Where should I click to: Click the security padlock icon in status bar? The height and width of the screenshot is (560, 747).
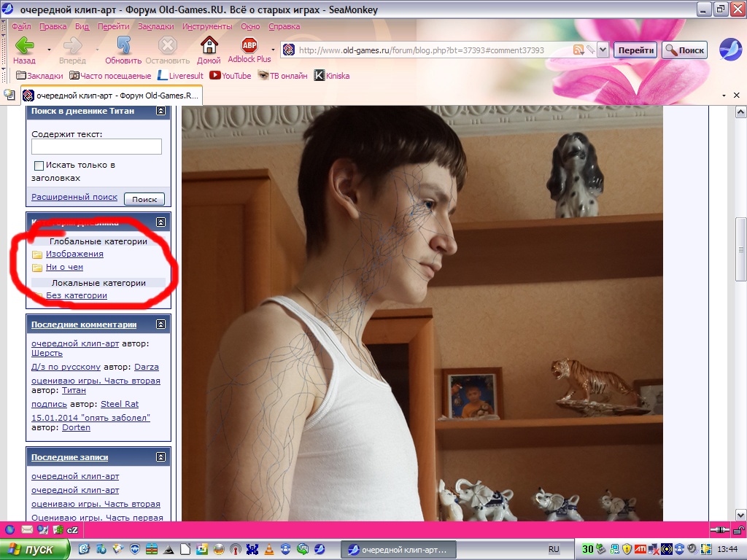click(x=738, y=529)
